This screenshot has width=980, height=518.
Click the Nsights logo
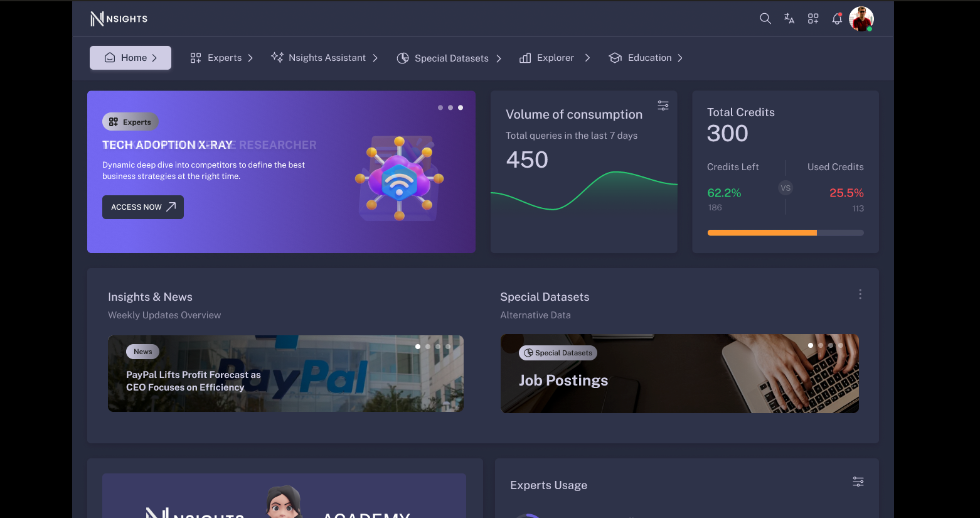[119, 19]
